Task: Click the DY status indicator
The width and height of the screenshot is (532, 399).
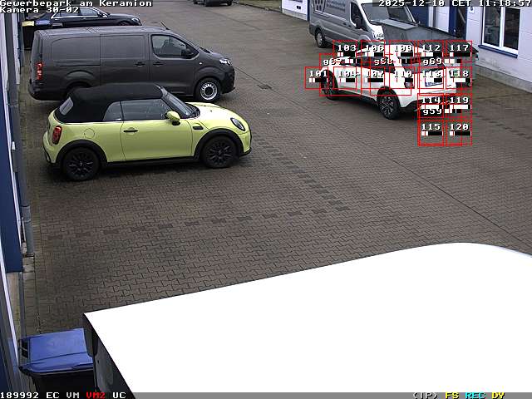Action: (x=497, y=395)
